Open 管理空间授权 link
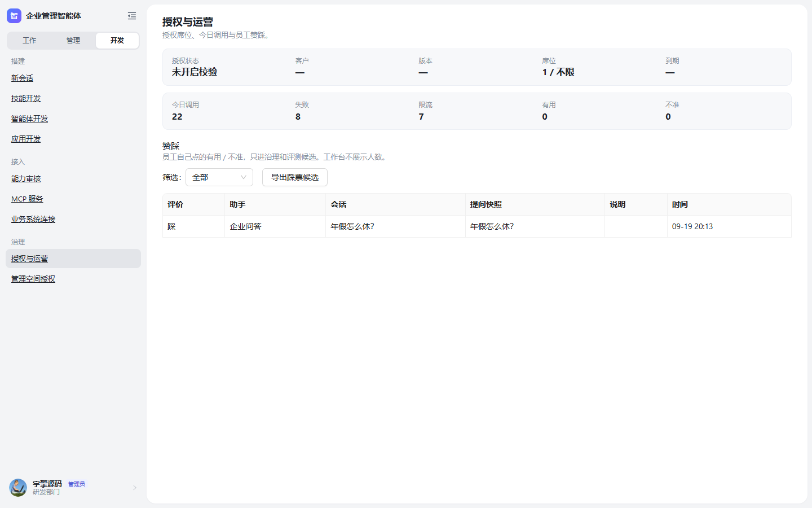This screenshot has width=812, height=508. click(x=33, y=279)
